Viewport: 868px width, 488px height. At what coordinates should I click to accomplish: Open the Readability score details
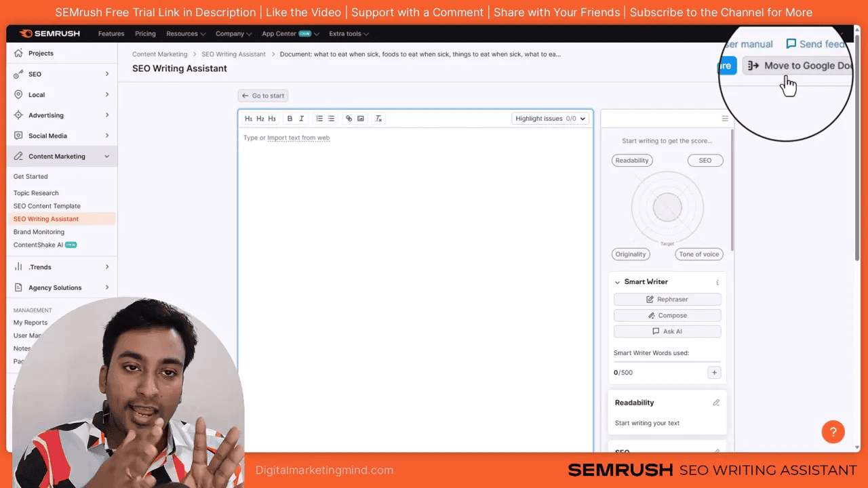click(631, 160)
